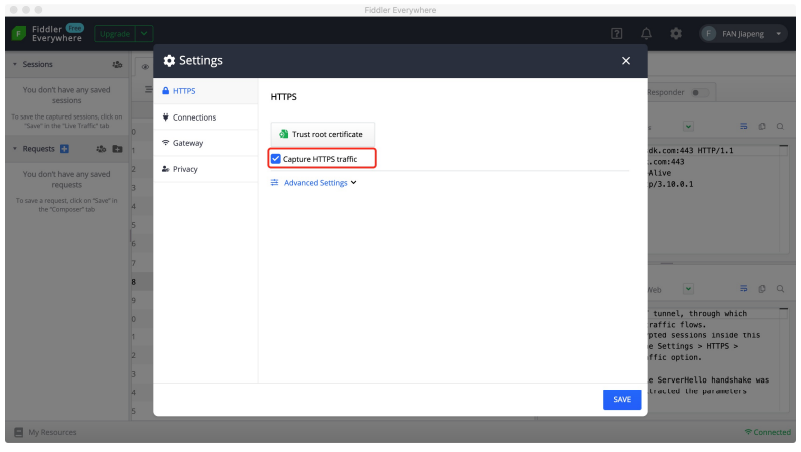Screen dimensions: 801x452
Task: Toggle the Auto Responder switch
Action: click(700, 92)
